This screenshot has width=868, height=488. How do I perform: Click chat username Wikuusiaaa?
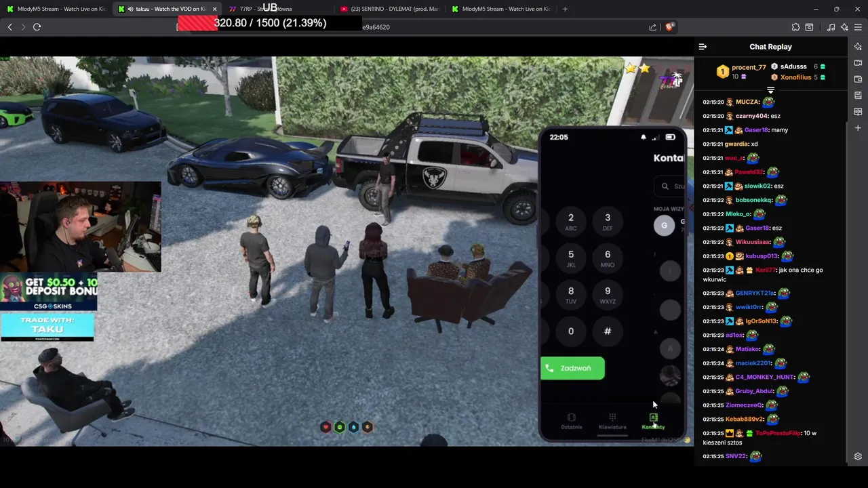(x=753, y=242)
